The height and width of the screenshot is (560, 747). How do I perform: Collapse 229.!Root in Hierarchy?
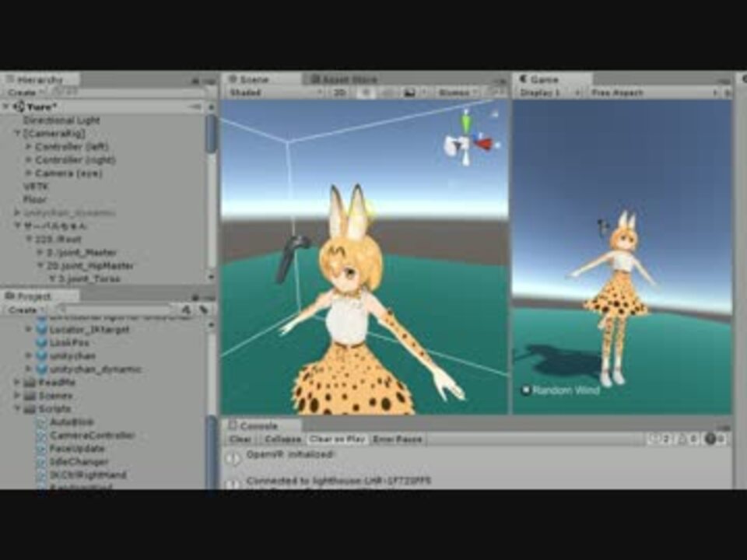[29, 239]
